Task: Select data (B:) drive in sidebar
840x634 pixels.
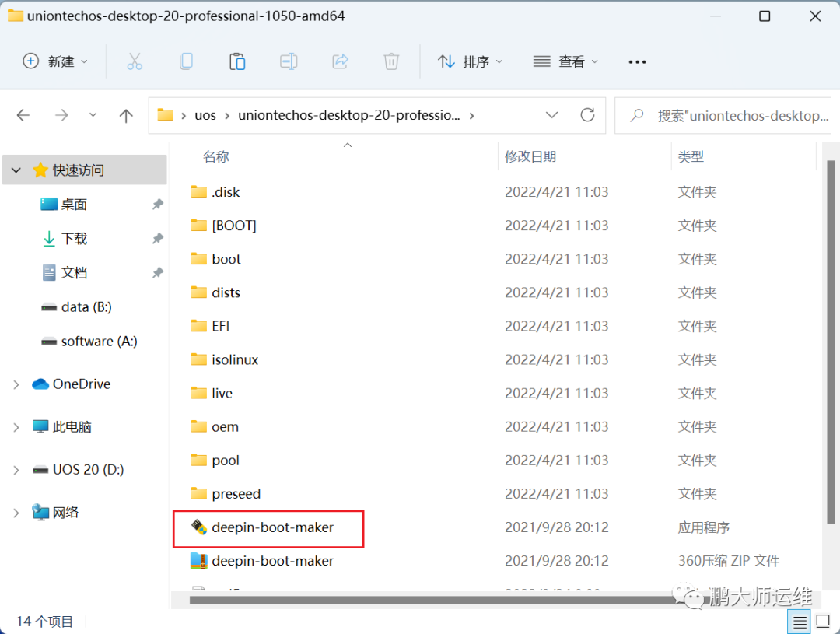Action: pyautogui.click(x=86, y=307)
